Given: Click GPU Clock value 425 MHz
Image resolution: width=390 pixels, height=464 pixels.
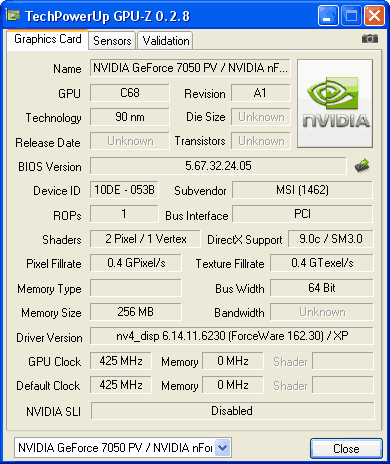Looking at the screenshot, I should pos(121,361).
